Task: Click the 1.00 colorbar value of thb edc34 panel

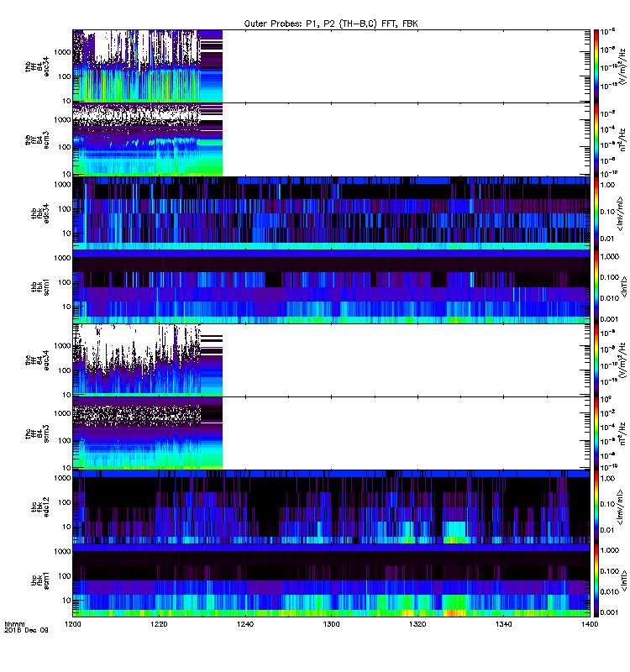Action: coord(607,185)
